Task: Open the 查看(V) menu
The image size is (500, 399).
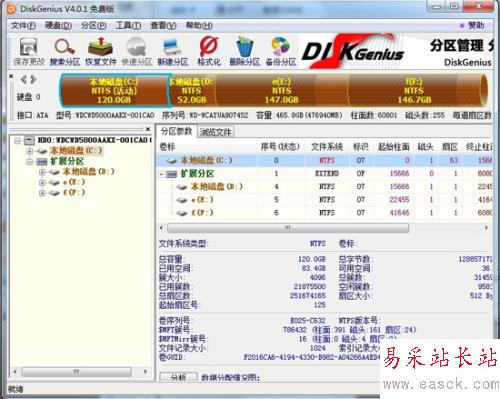Action: [163, 26]
